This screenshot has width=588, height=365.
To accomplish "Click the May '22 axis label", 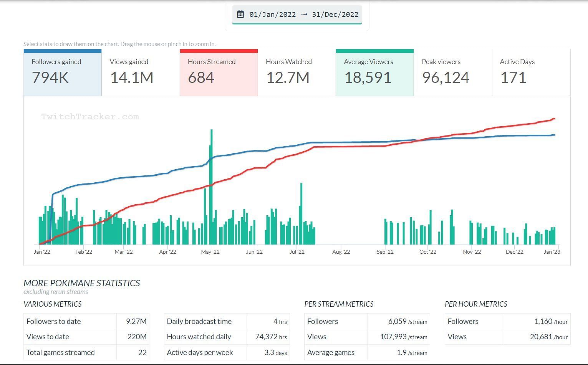I will (x=210, y=252).
